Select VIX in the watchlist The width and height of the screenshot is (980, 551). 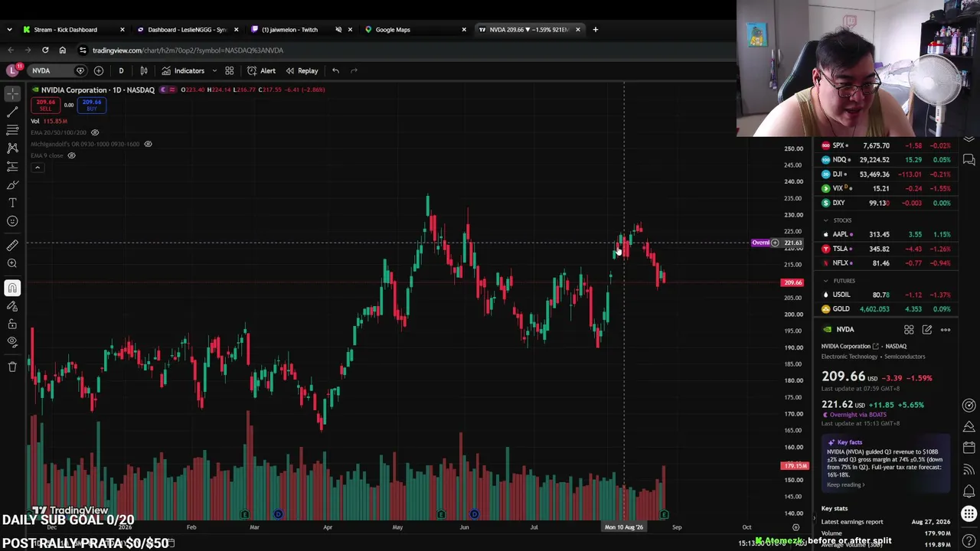pos(885,188)
